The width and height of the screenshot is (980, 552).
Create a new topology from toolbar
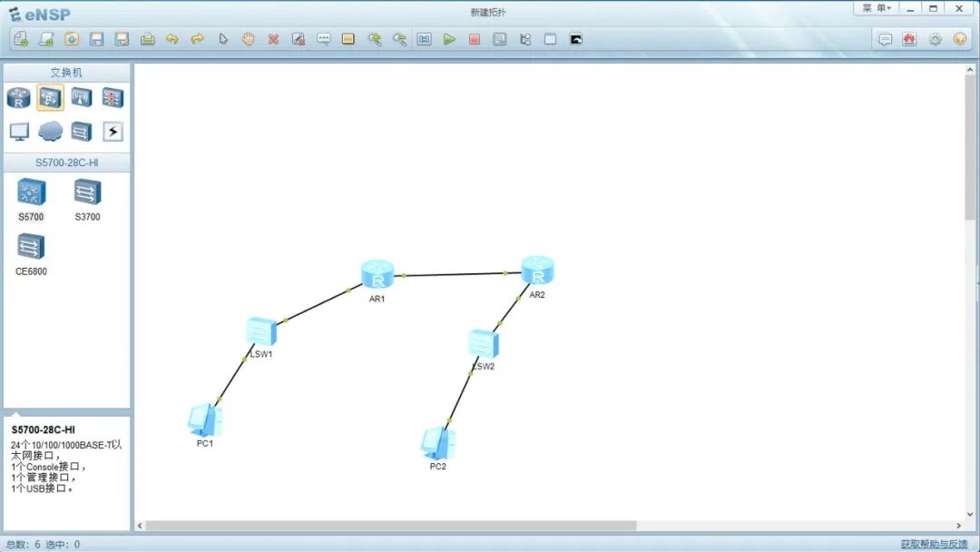21,39
